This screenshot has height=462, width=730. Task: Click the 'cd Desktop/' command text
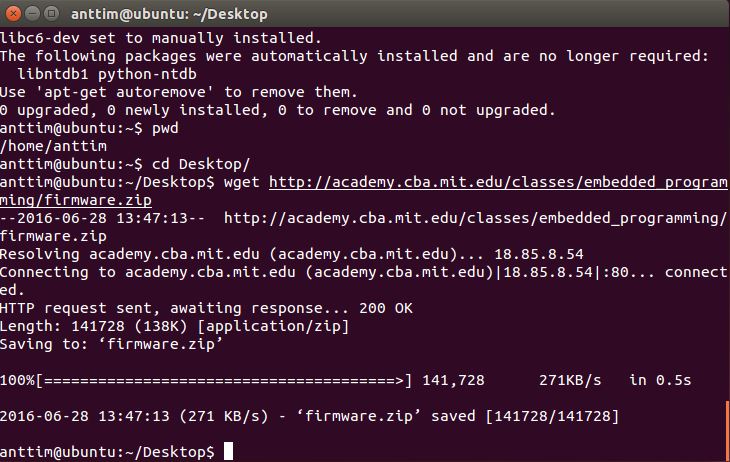tap(201, 164)
